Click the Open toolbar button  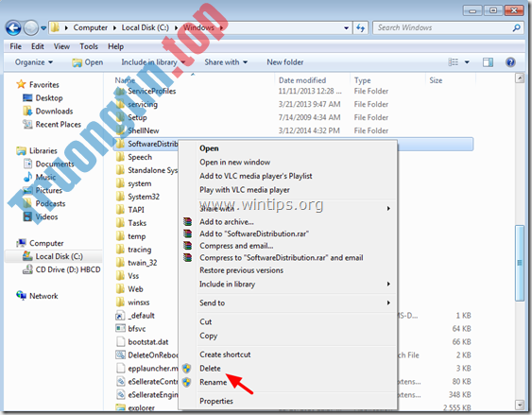click(x=88, y=62)
